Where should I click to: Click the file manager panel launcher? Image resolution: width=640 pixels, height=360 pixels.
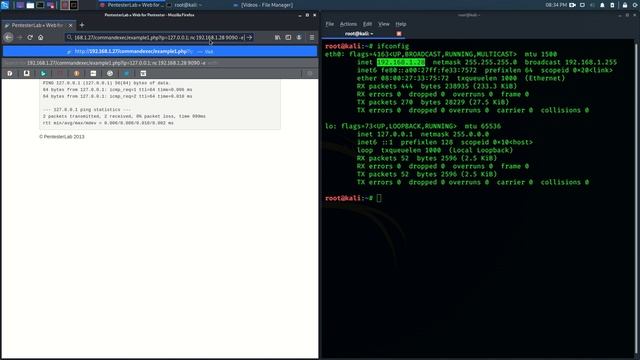coord(30,5)
